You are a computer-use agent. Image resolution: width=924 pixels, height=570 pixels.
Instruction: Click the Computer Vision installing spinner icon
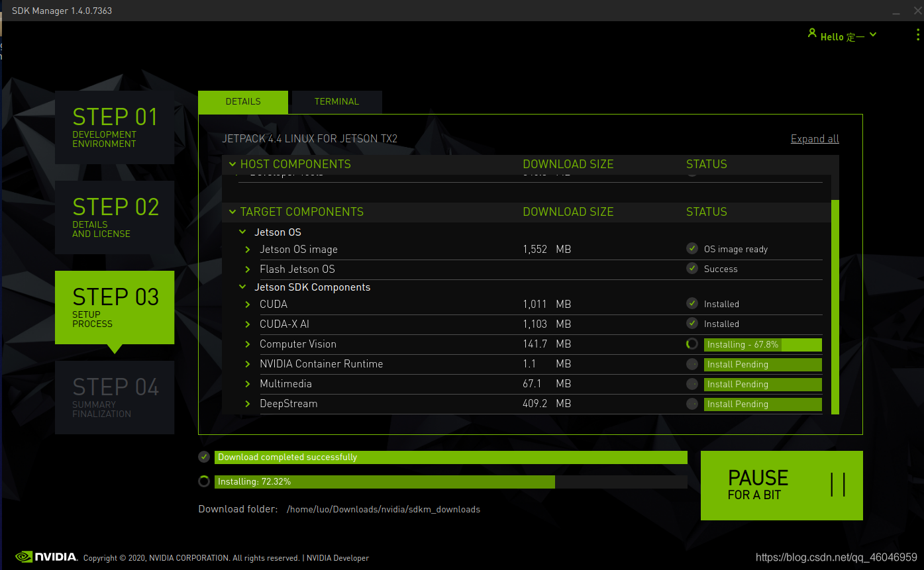tap(692, 344)
